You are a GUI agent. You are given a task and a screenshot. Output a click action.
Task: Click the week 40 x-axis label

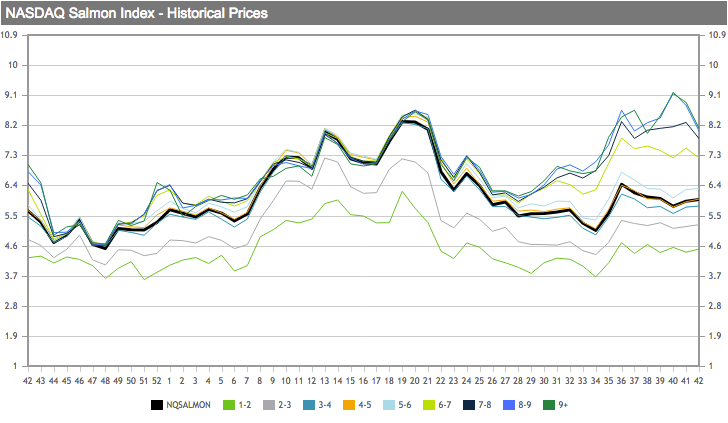672,381
